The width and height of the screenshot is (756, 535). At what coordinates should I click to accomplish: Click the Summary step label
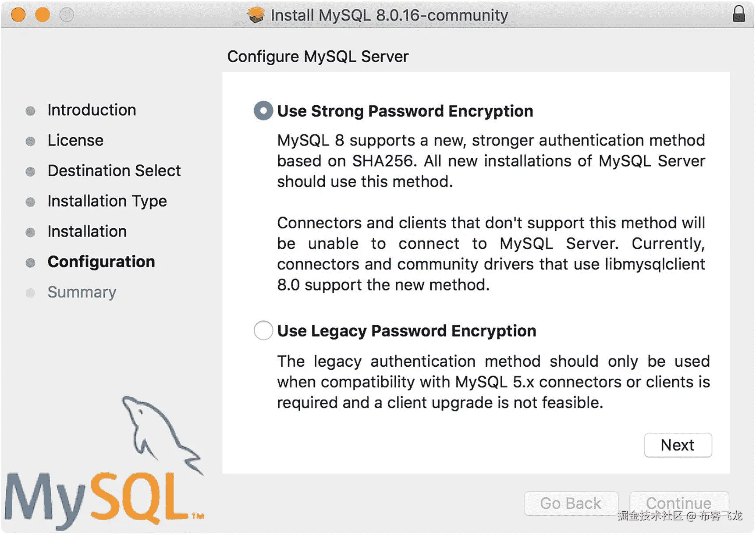click(x=82, y=292)
